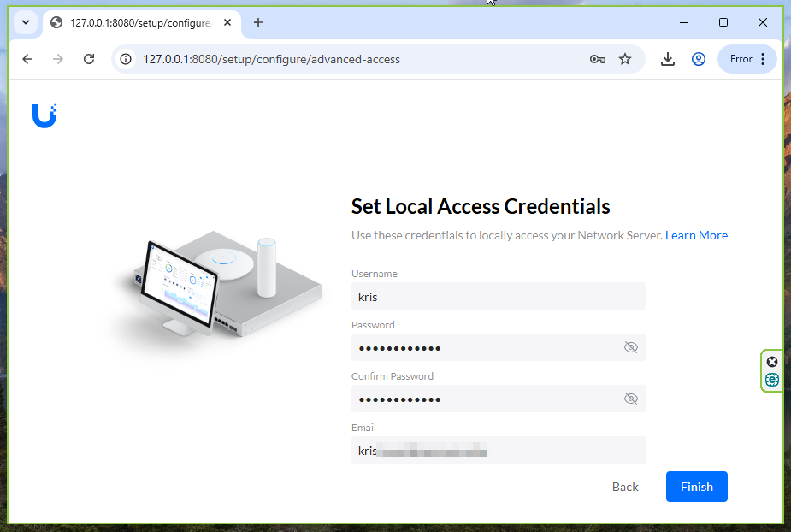Open the Chrome profile icon
The height and width of the screenshot is (532, 791).
699,59
